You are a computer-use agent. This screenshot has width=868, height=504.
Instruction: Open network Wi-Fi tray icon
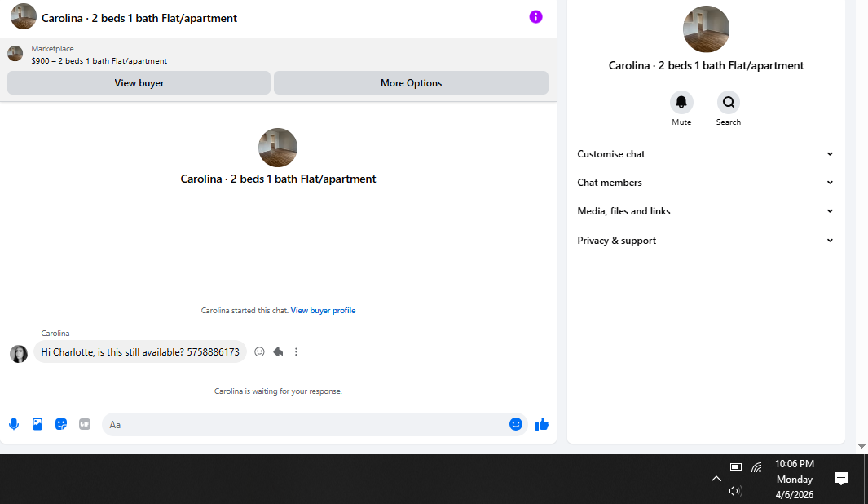click(756, 467)
